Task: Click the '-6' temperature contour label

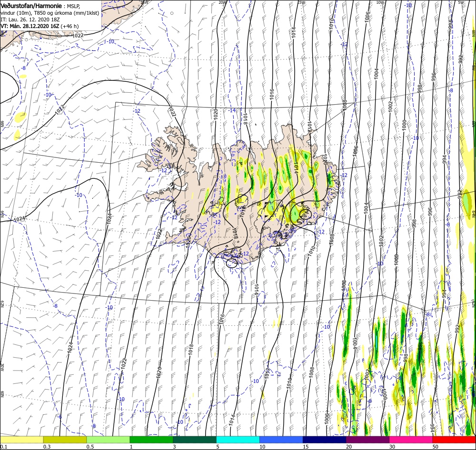Action: 59,417
